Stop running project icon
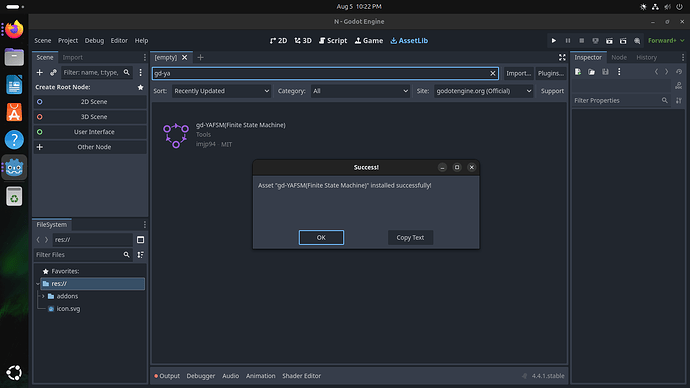 (x=582, y=40)
